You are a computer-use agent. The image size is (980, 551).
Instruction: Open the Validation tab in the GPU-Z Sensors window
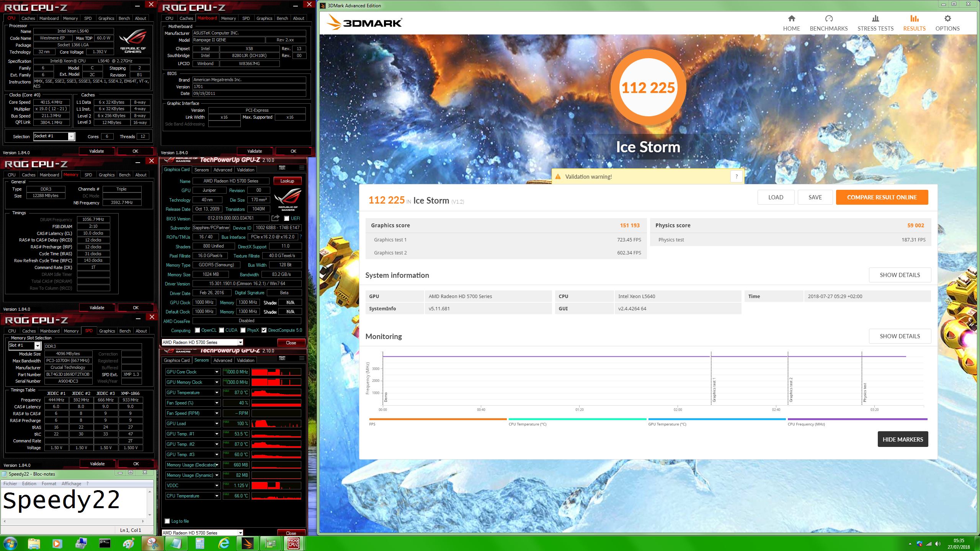(245, 360)
